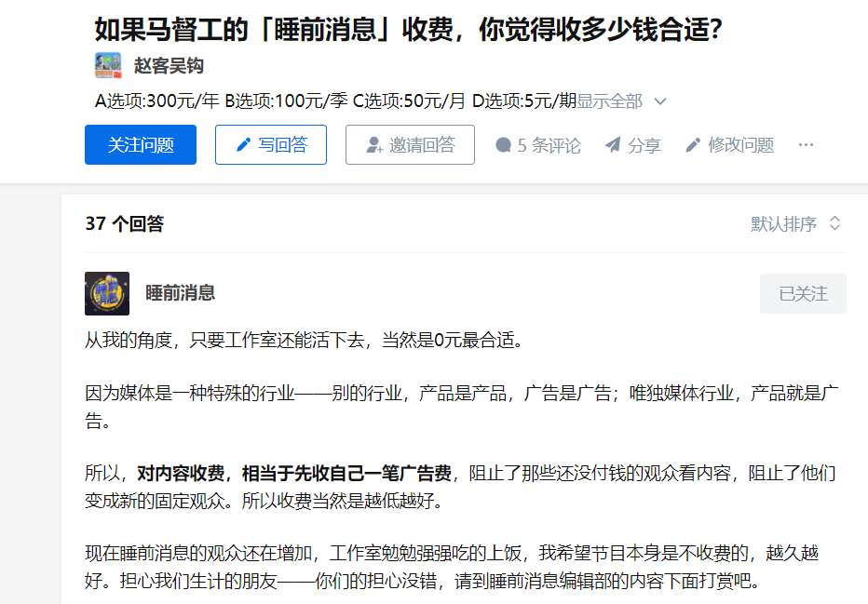Click the pencil icon in 写回答
Viewport: 868px width, 604px height.
tap(244, 145)
